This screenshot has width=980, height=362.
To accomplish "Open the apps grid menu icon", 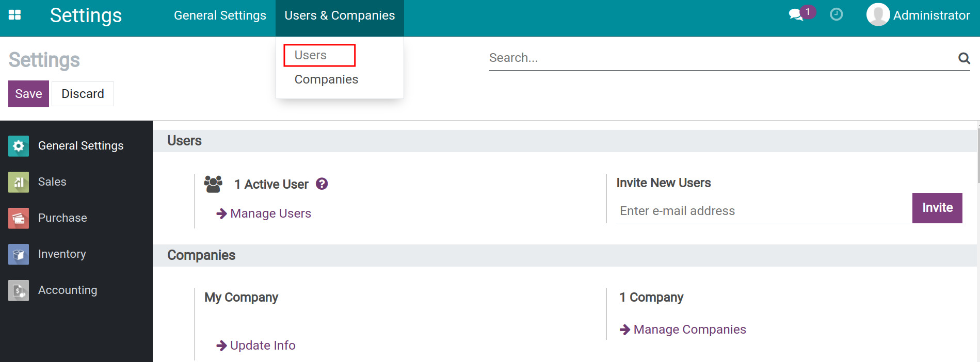I will (15, 15).
